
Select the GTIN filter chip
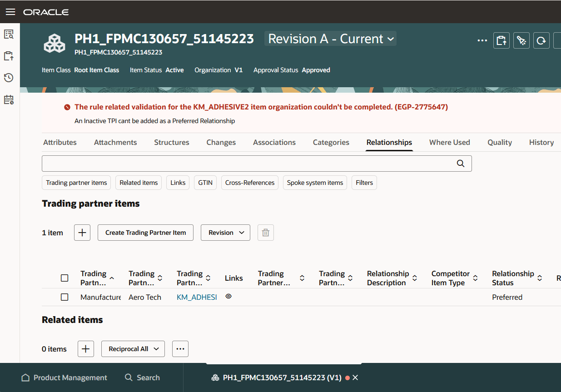click(x=205, y=183)
